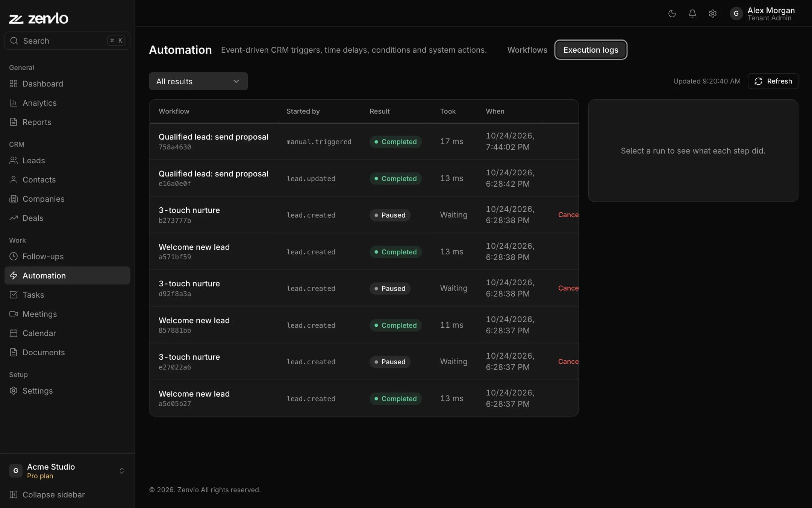Select run e16a0e0f Qualified lead proposal

click(x=364, y=178)
